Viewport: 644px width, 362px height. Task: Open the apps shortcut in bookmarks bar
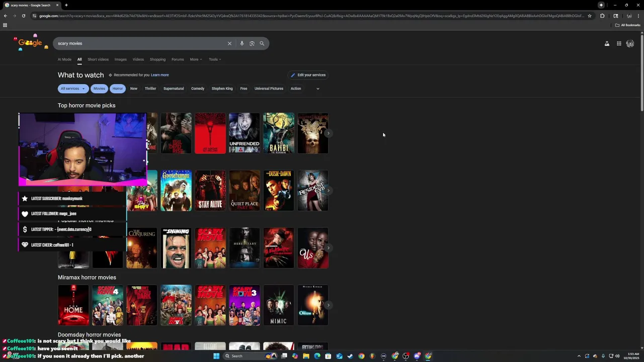(x=5, y=25)
